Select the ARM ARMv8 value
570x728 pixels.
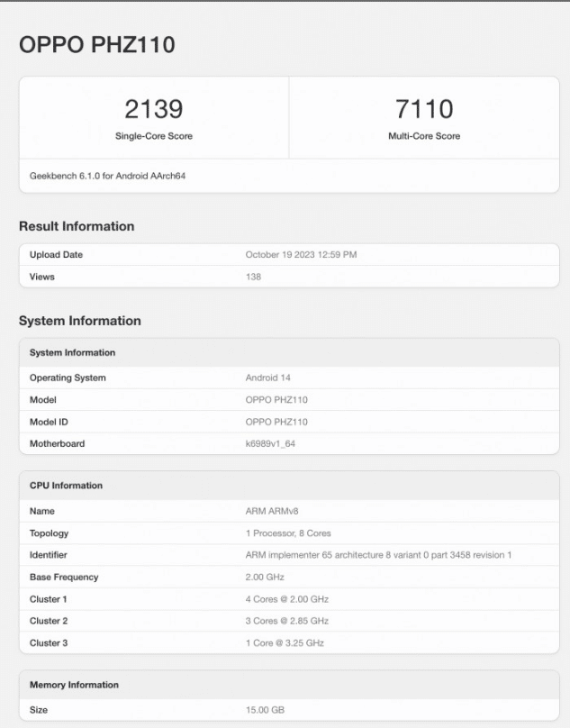tap(272, 511)
